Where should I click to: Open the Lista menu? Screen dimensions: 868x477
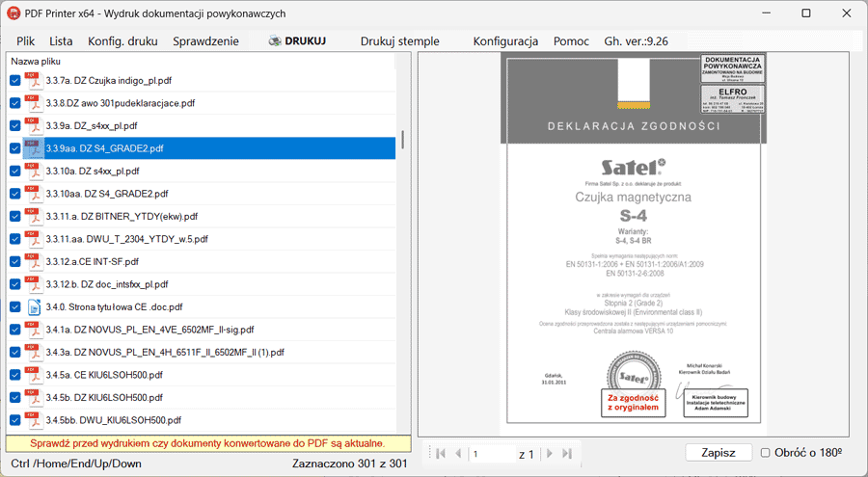(x=61, y=41)
